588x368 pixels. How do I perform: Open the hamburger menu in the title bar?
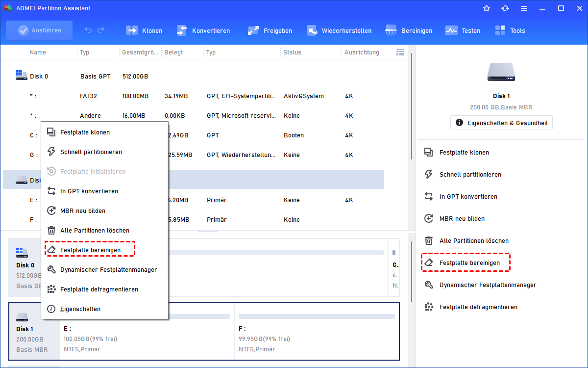tap(524, 8)
